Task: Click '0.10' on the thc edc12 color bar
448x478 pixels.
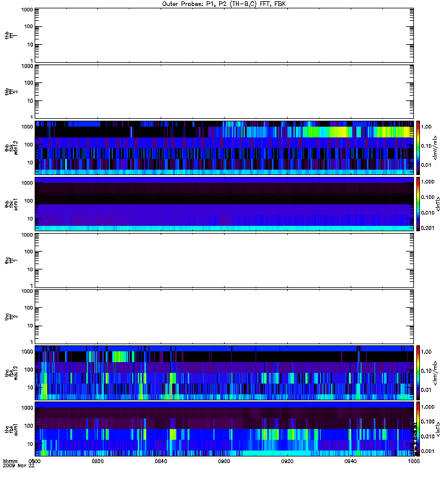Action: pos(426,370)
